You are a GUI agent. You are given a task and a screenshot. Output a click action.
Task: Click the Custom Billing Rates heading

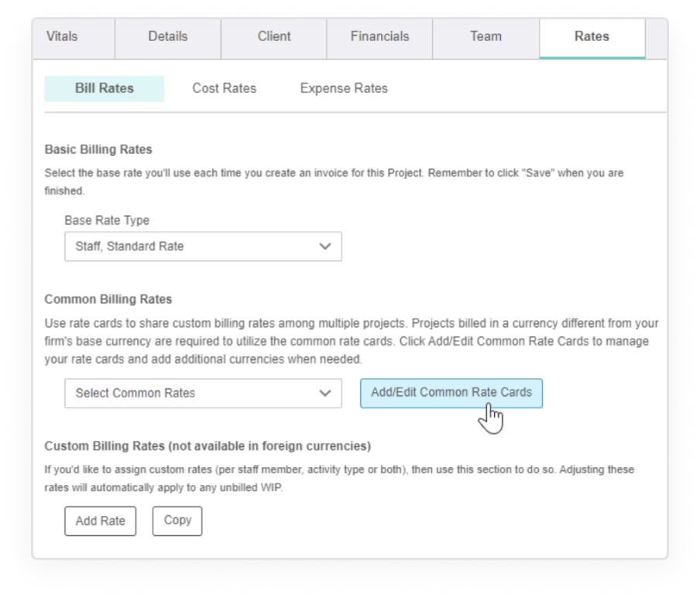coord(208,446)
